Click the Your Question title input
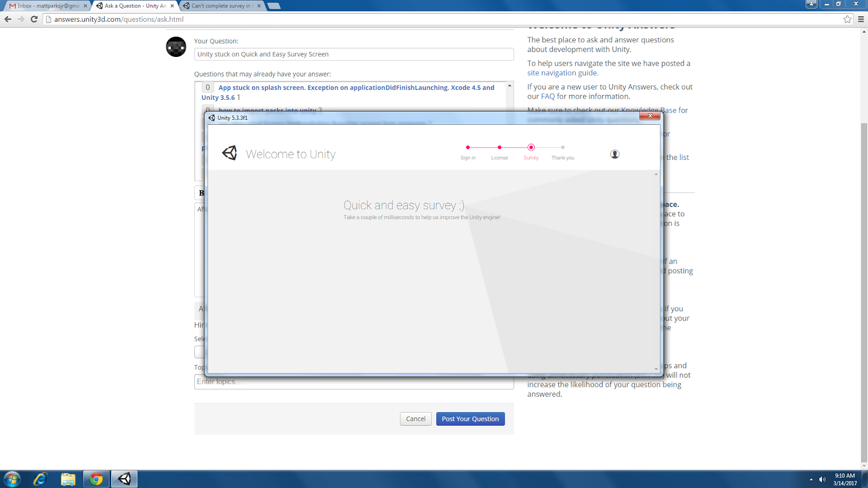This screenshot has height=488, width=868. (x=354, y=54)
